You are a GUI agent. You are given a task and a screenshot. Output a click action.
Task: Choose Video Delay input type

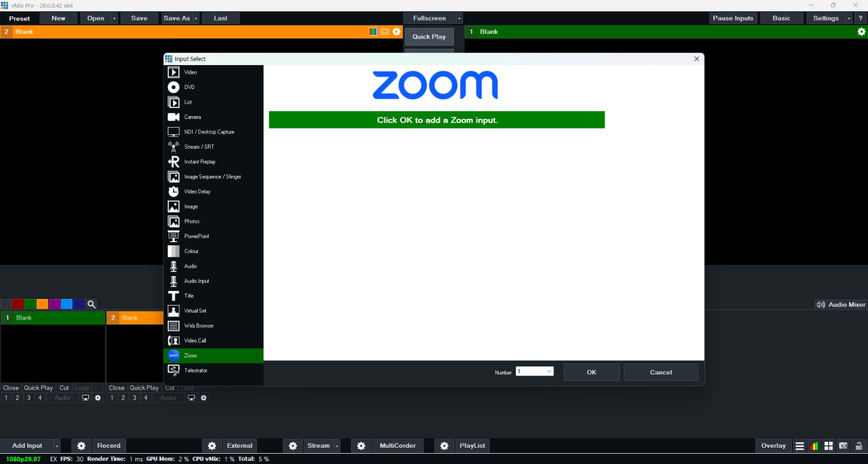(x=213, y=192)
